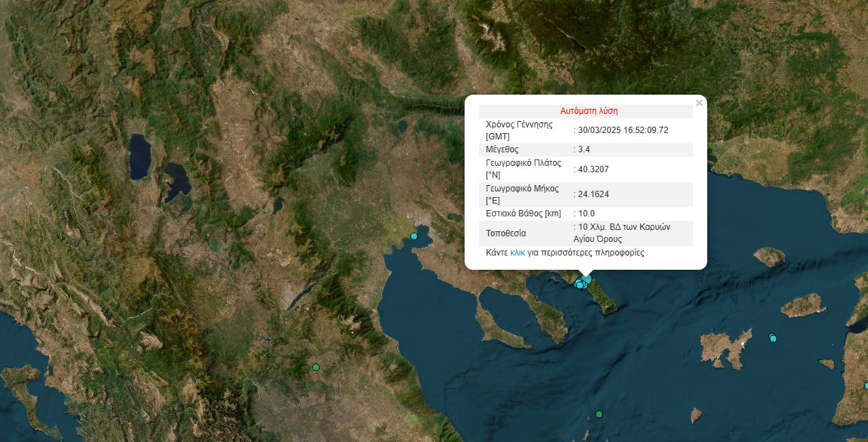Screen dimensions: 868x442
Task: Click the focal depth value 10.0
Action: (586, 214)
